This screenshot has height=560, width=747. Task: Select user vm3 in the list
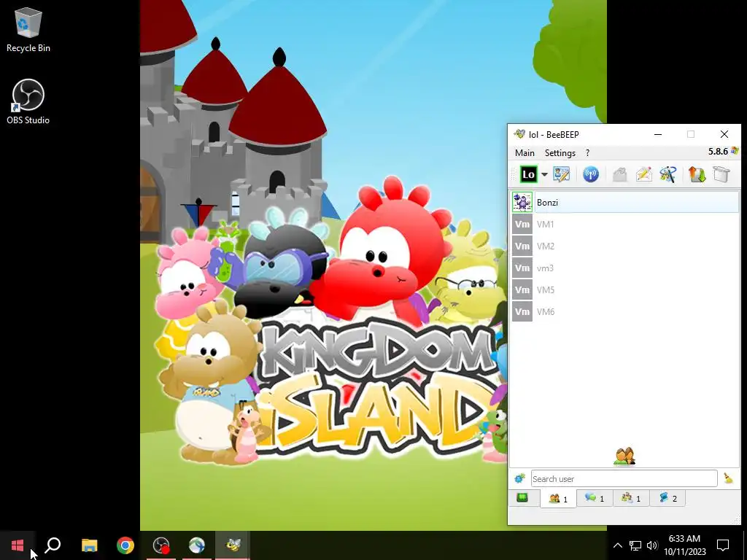(624, 268)
